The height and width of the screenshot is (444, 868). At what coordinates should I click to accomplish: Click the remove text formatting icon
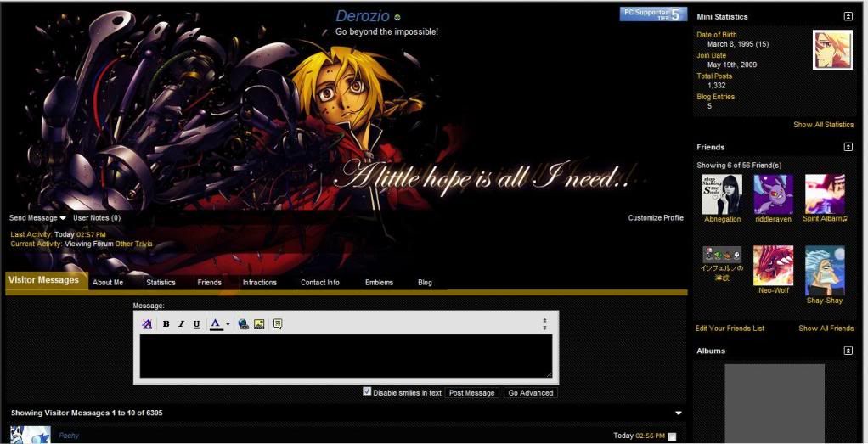tap(147, 324)
